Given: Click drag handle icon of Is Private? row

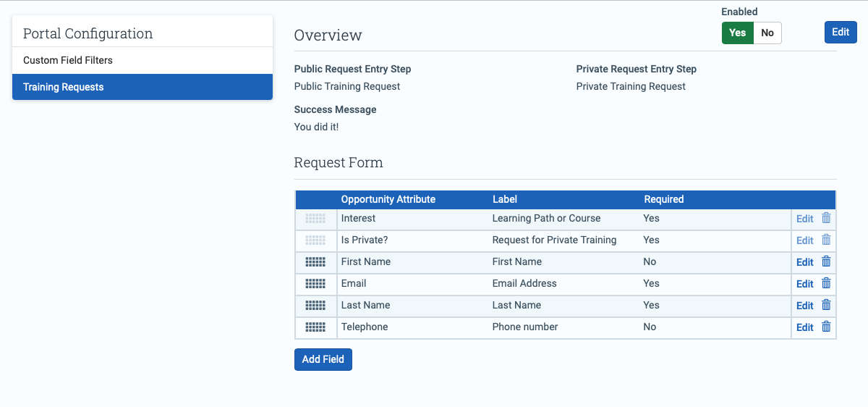Looking at the screenshot, I should [315, 240].
